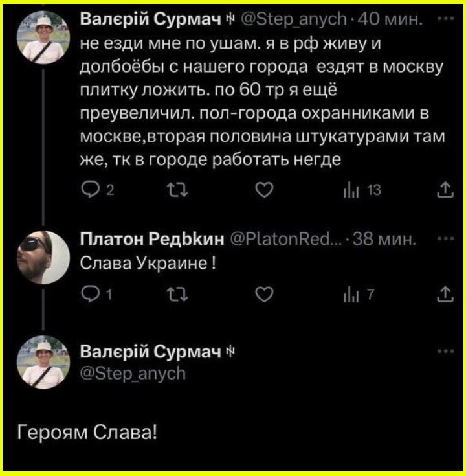
Task: Open Платон Редькин sunglasses avatar
Action: click(43, 257)
